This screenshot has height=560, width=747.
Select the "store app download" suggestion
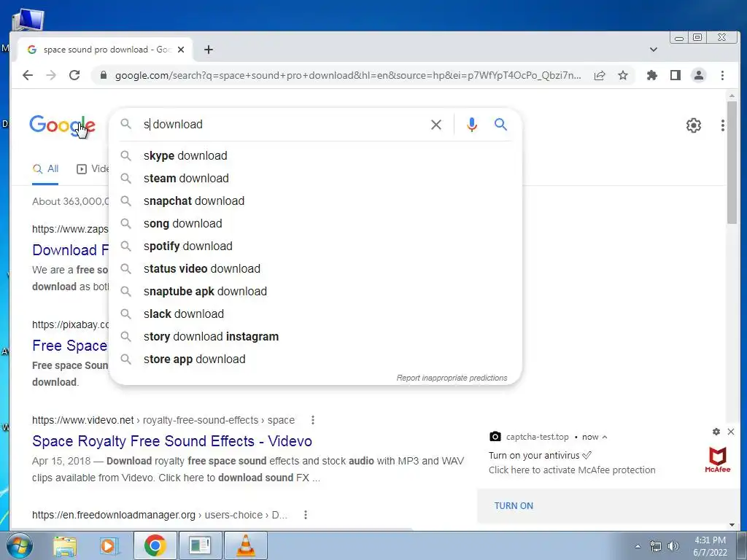pos(315,359)
